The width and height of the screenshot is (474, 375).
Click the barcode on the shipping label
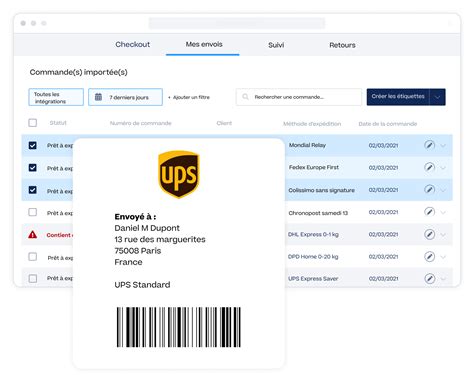tap(179, 327)
